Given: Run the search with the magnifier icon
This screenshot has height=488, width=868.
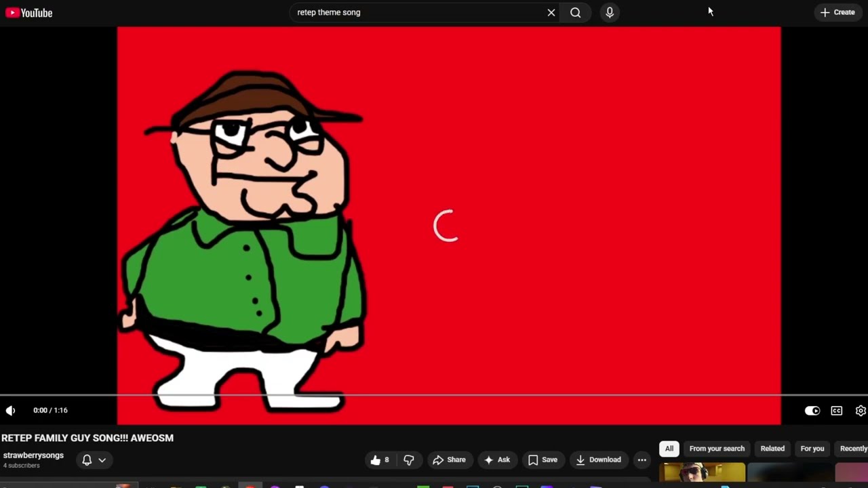Looking at the screenshot, I should [x=575, y=12].
